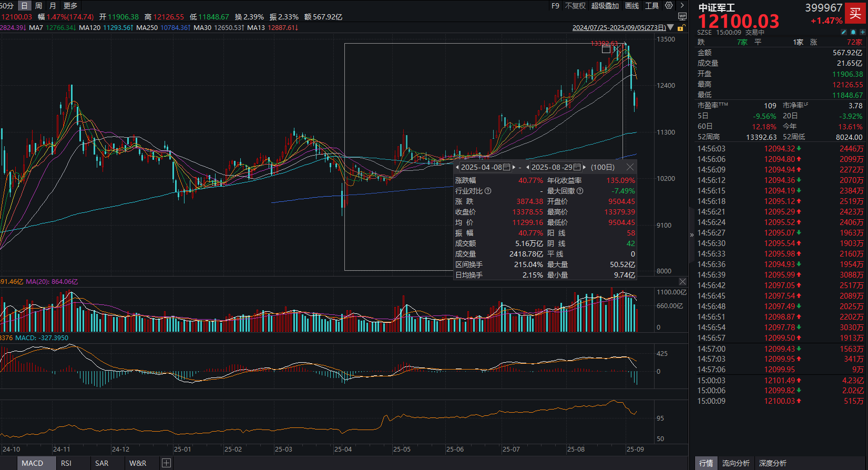868x470 pixels.
Task: Open chart settings gear icon
Action: point(669,5)
